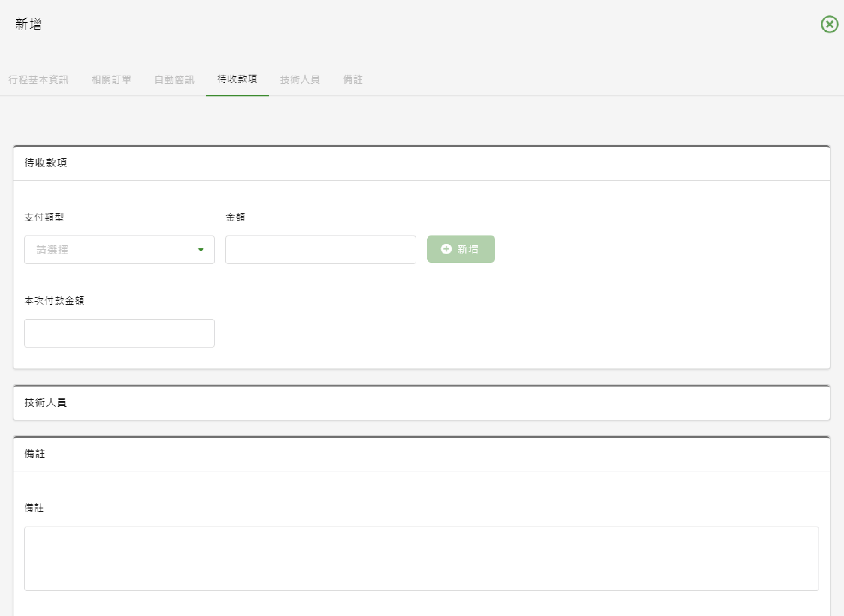Click inside the 備註 text area

421,559
